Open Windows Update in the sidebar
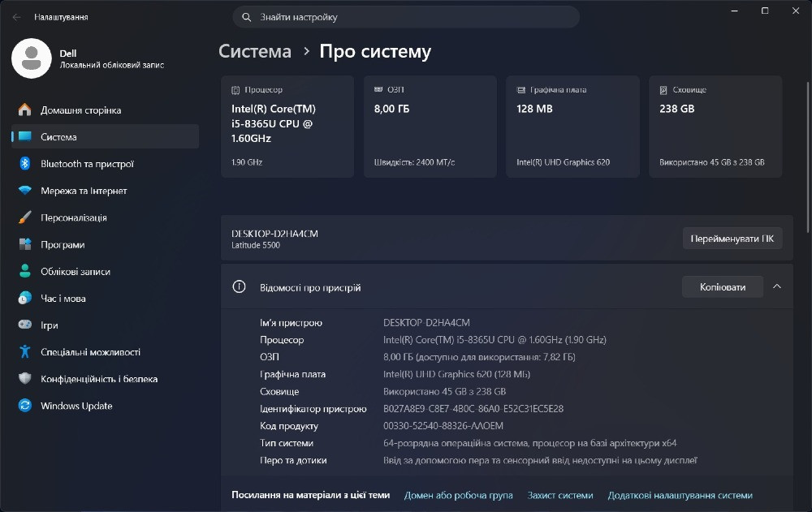Image resolution: width=812 pixels, height=512 pixels. click(105, 406)
